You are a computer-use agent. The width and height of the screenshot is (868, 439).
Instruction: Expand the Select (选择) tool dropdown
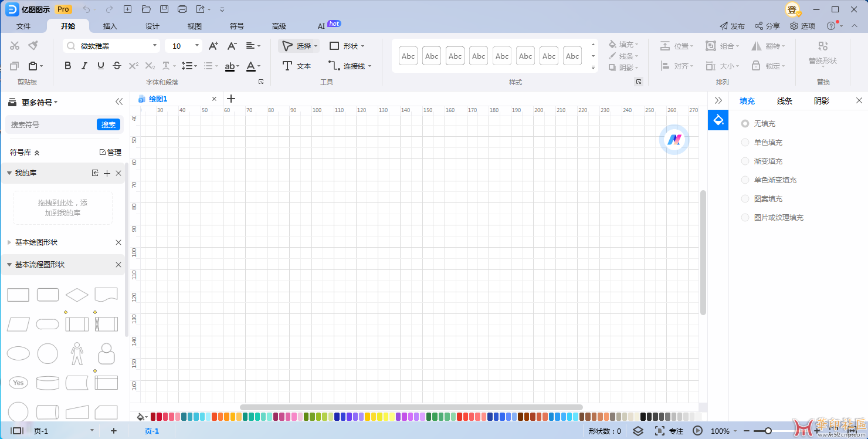pos(316,46)
